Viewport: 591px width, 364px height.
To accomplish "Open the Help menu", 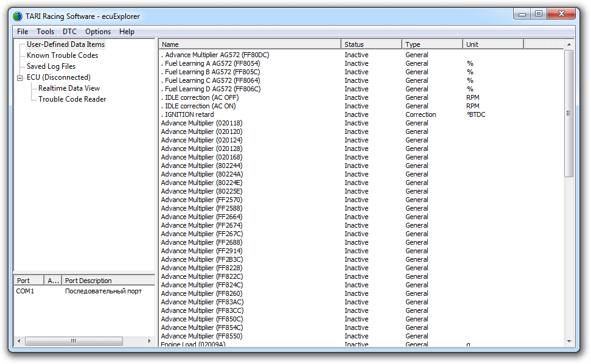I will 127,32.
